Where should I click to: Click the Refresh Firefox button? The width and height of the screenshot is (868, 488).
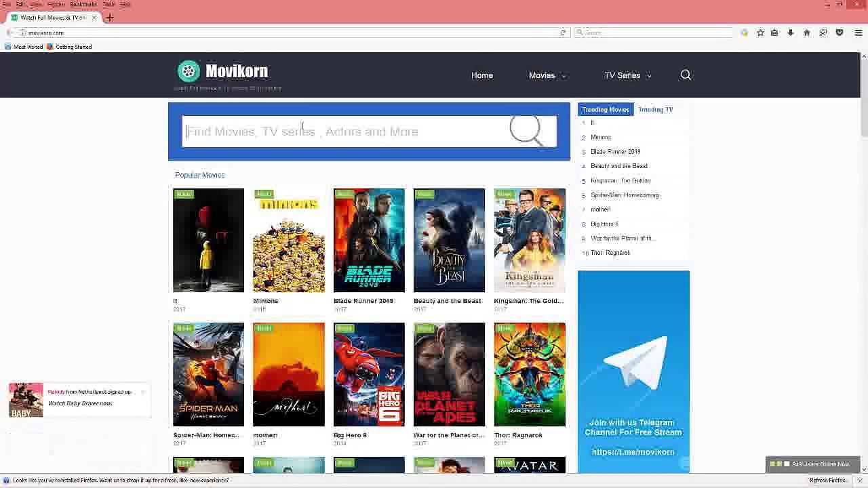click(829, 481)
